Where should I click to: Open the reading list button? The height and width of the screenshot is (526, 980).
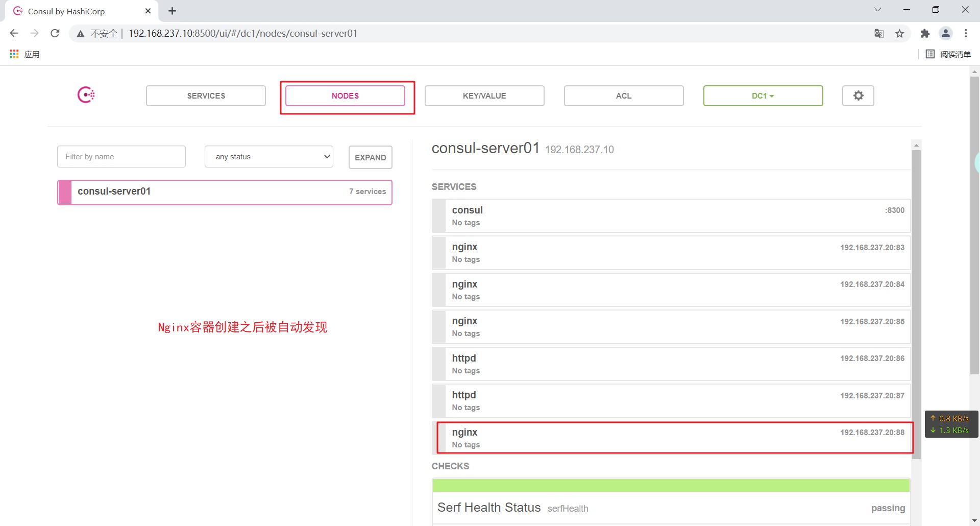pos(948,54)
